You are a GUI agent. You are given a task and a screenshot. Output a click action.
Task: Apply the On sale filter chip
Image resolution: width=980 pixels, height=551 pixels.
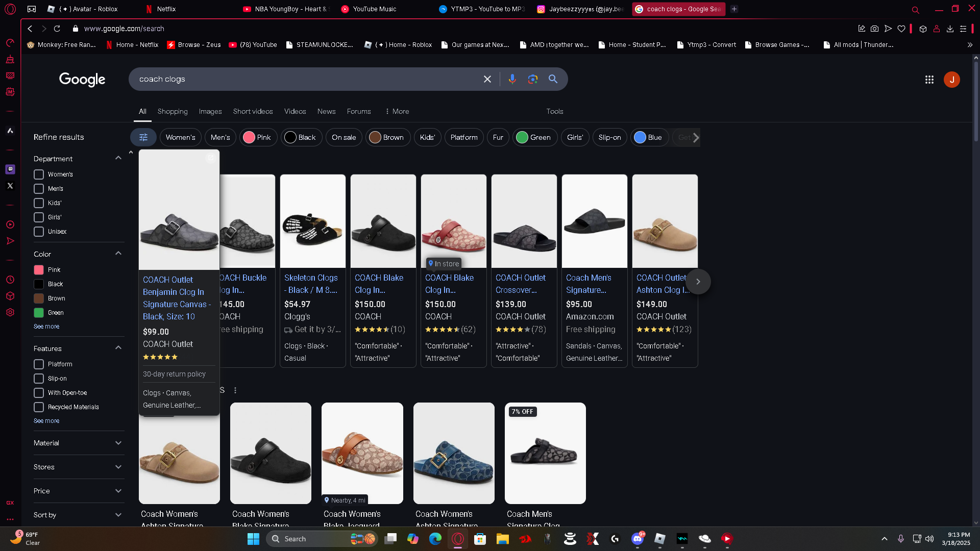(344, 137)
